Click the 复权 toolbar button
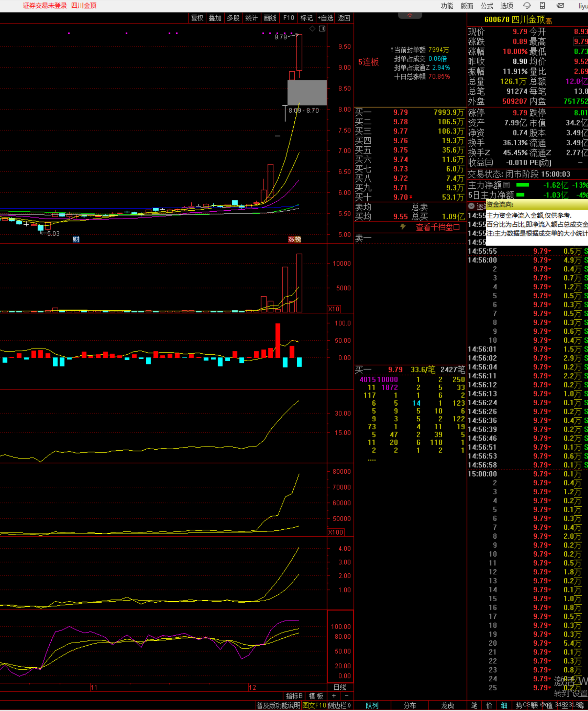The width and height of the screenshot is (588, 711). pyautogui.click(x=197, y=18)
